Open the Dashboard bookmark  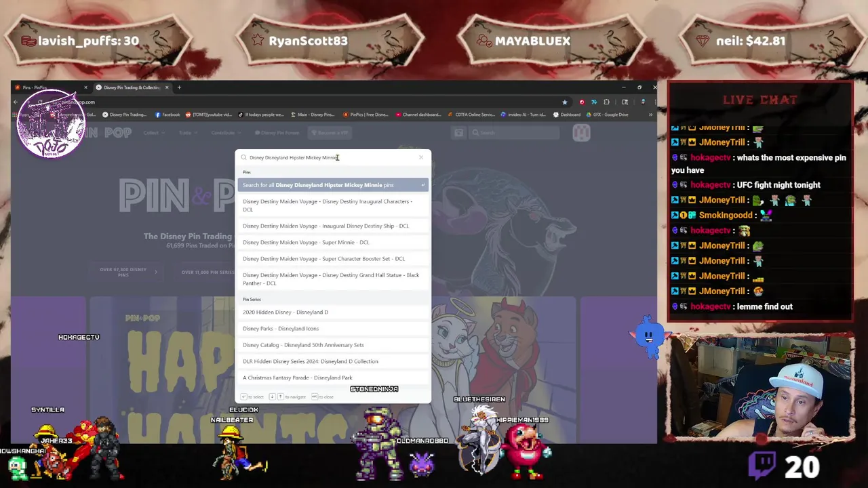(567, 115)
